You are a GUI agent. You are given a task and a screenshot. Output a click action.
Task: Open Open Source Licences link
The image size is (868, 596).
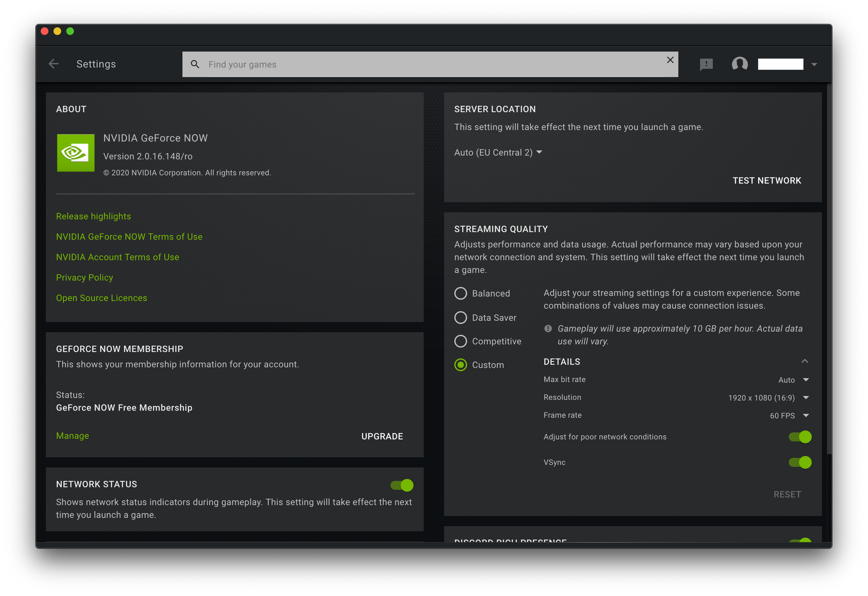point(102,298)
